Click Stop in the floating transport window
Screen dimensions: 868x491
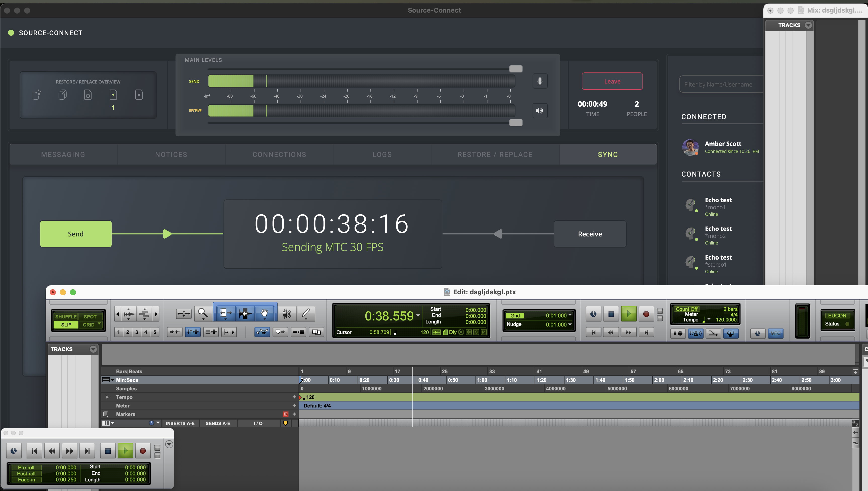click(108, 451)
